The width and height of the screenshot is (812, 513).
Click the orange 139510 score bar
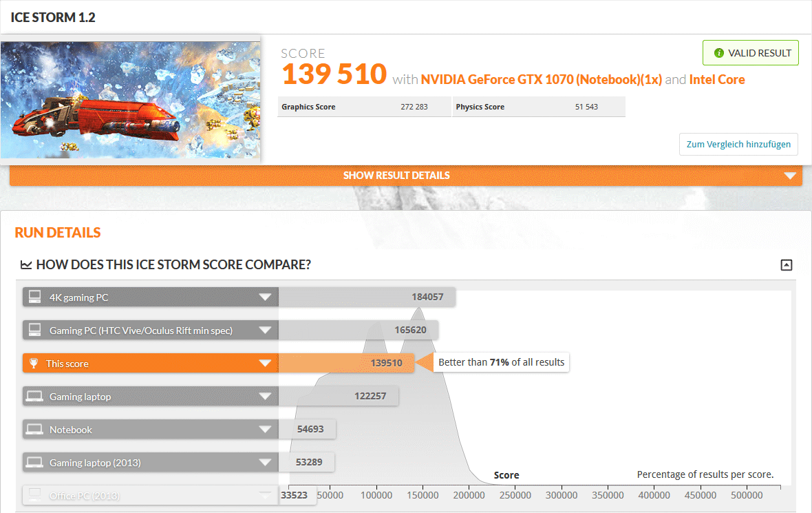click(345, 364)
